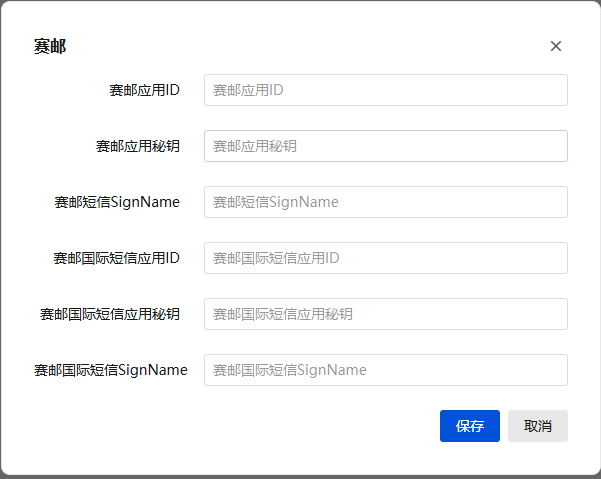This screenshot has width=601, height=479.
Task: Select the 赛邮短信SignName text box
Action: tap(386, 202)
